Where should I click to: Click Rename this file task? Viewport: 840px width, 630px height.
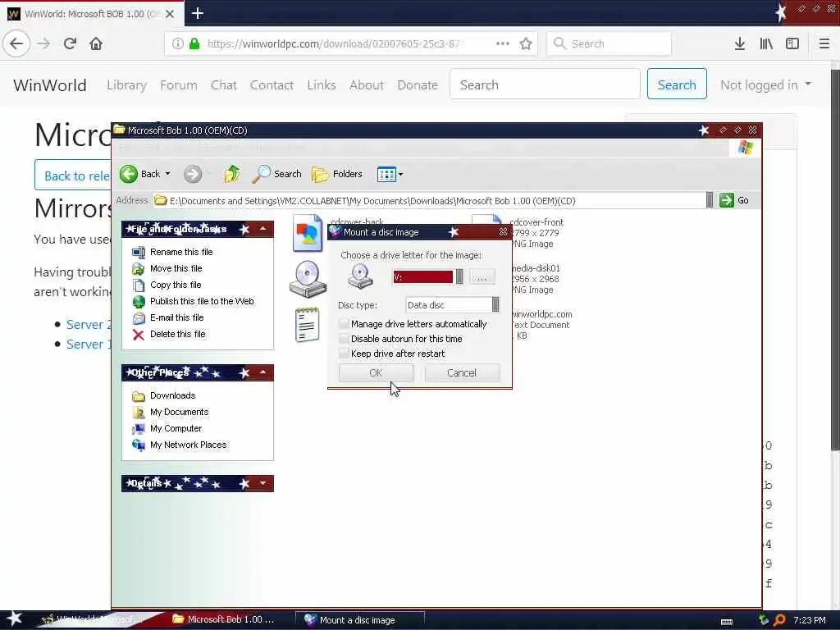[x=181, y=252]
